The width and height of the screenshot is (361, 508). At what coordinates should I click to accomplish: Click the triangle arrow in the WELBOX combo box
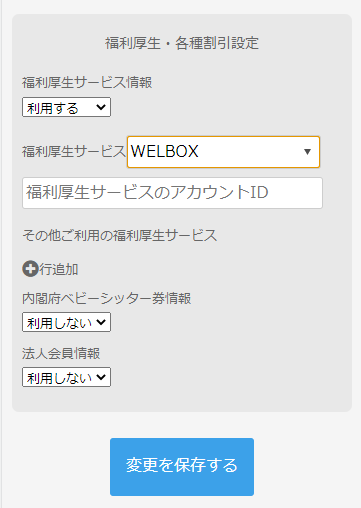click(307, 152)
